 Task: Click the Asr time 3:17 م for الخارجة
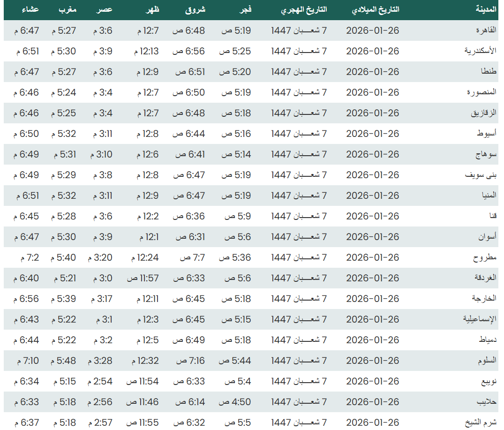(x=100, y=299)
